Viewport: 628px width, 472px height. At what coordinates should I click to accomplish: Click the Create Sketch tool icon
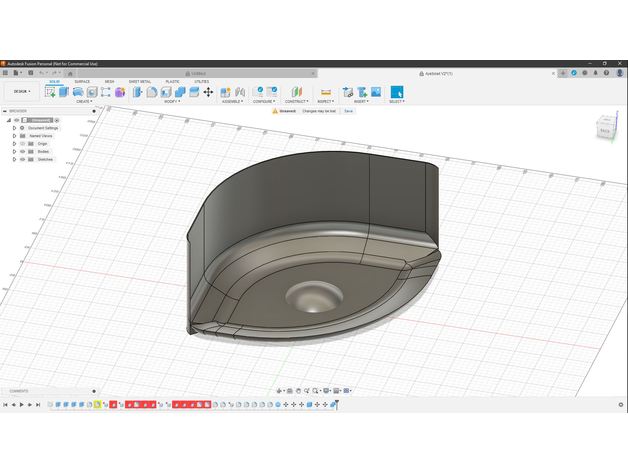click(50, 92)
